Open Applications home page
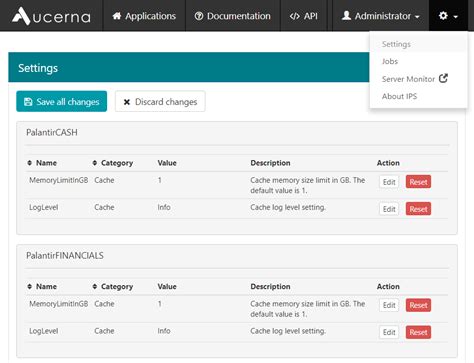Image resolution: width=474 pixels, height=363 pixels. coord(144,16)
